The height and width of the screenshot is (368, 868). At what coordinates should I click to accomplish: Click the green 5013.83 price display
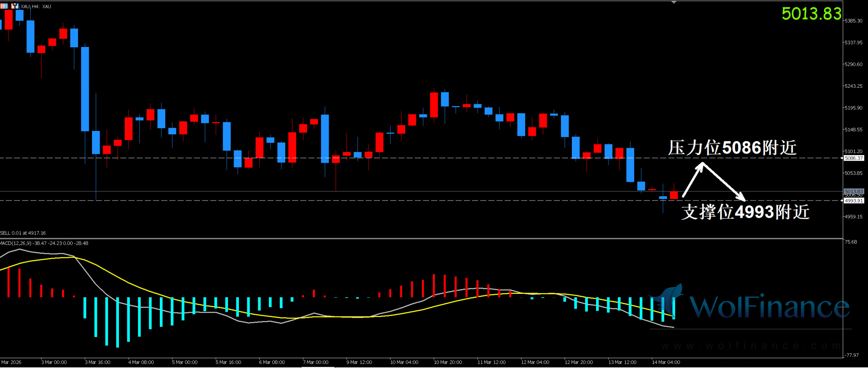[x=811, y=14]
